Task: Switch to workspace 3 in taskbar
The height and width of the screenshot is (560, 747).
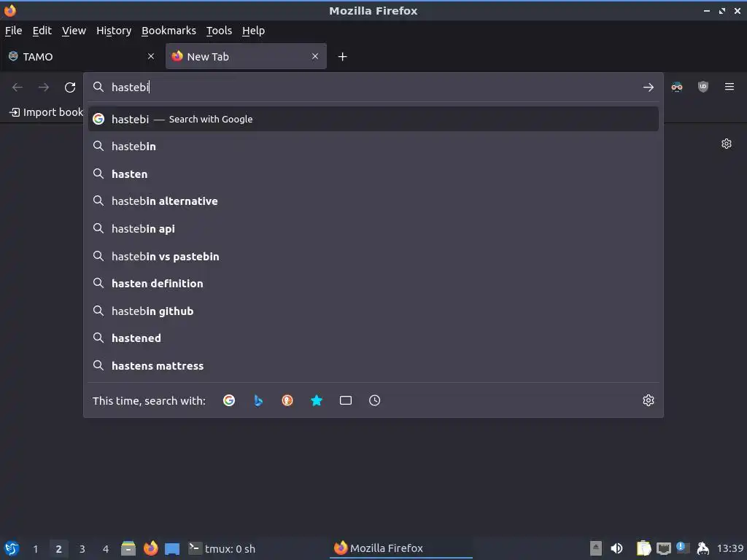Action: pyautogui.click(x=82, y=549)
